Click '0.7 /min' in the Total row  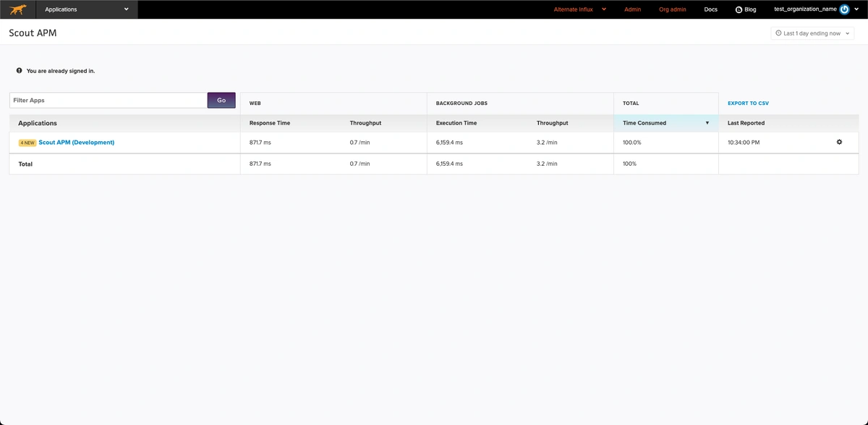pos(359,164)
